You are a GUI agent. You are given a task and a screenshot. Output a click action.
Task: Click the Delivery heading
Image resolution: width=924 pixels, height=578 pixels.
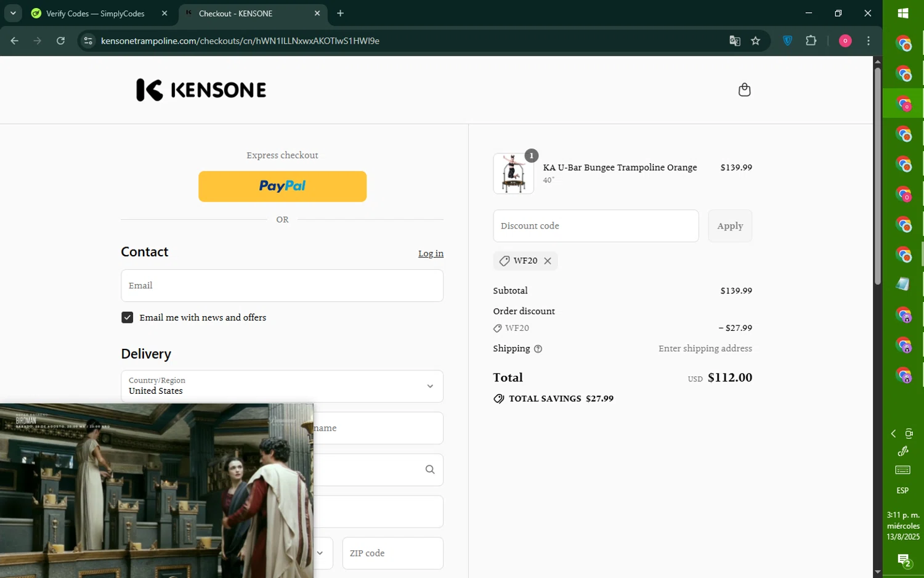pyautogui.click(x=146, y=354)
